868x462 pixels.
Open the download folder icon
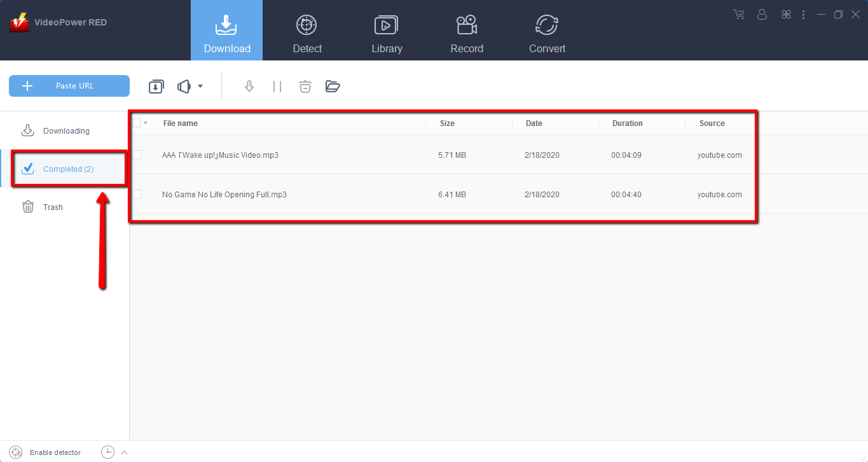pyautogui.click(x=333, y=87)
